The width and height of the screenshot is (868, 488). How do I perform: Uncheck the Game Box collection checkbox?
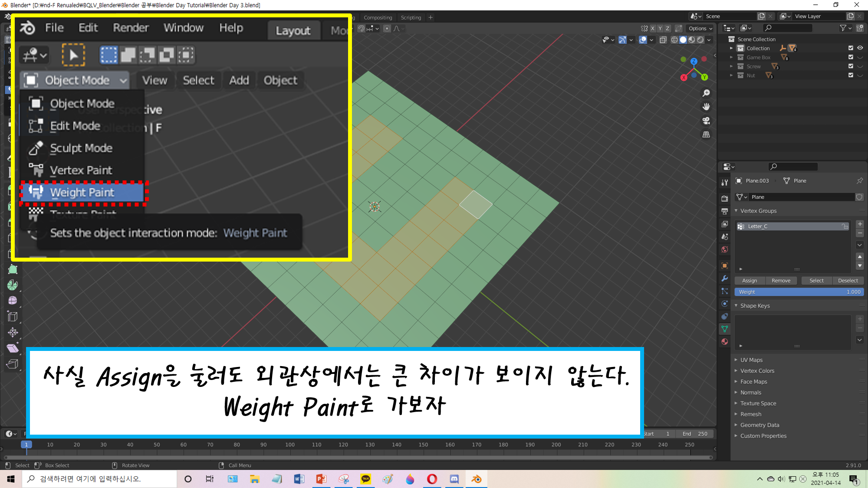pyautogui.click(x=851, y=57)
